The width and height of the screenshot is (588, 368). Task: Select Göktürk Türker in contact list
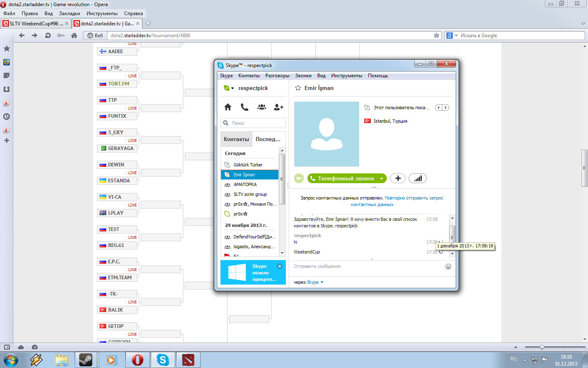coord(249,165)
